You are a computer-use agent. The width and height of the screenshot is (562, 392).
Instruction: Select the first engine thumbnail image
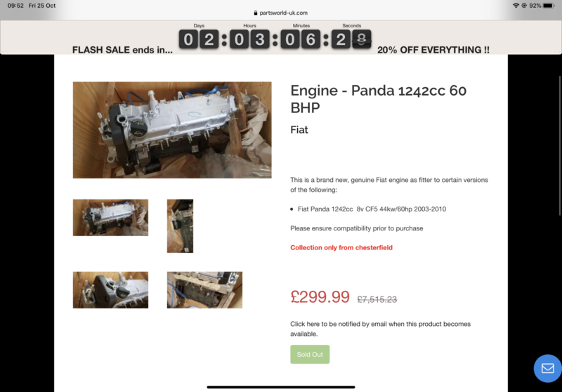(x=110, y=218)
